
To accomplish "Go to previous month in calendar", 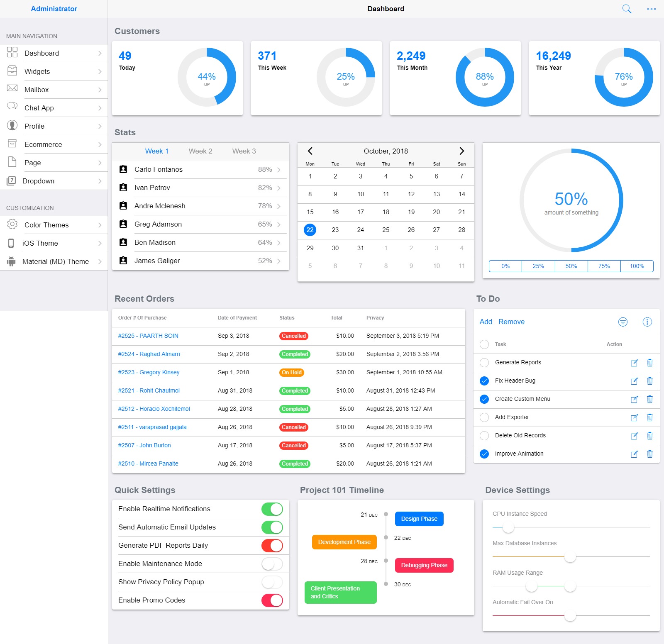I will click(310, 151).
